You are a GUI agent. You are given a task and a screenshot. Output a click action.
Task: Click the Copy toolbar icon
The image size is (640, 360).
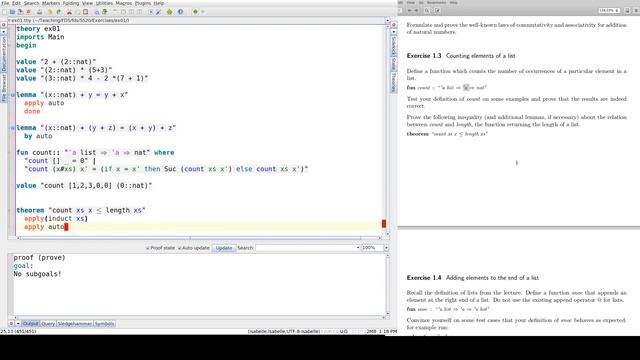78,12
